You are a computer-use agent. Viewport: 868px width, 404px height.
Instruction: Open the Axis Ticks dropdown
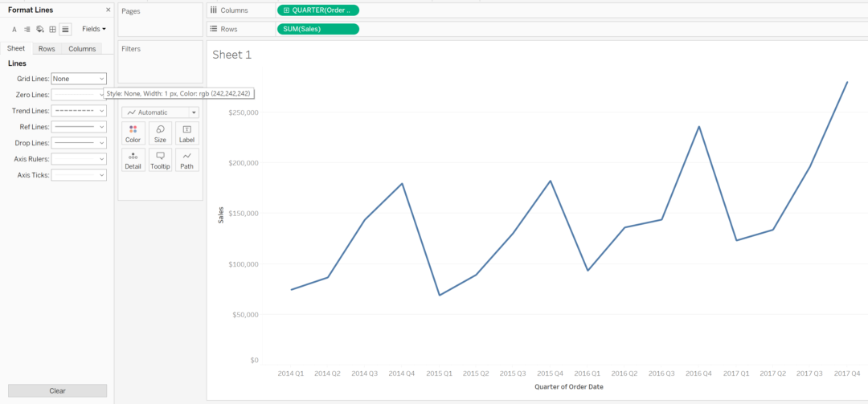79,175
